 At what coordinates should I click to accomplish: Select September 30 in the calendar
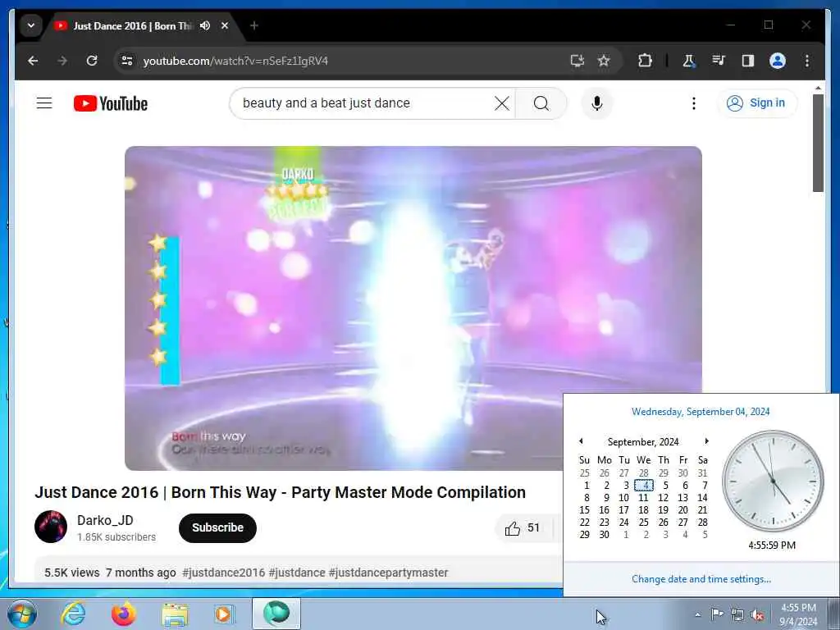pyautogui.click(x=605, y=535)
